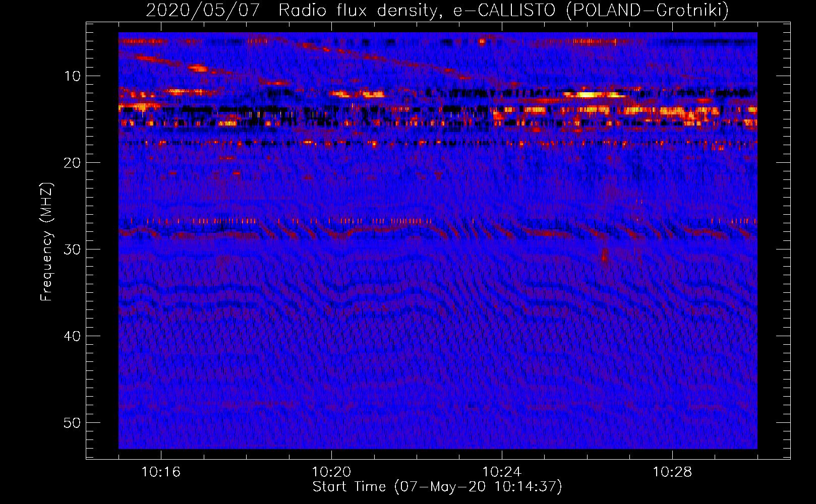Viewport: 816px width, 504px height.
Task: Click the 10:20 time tick label
Action: [x=331, y=472]
